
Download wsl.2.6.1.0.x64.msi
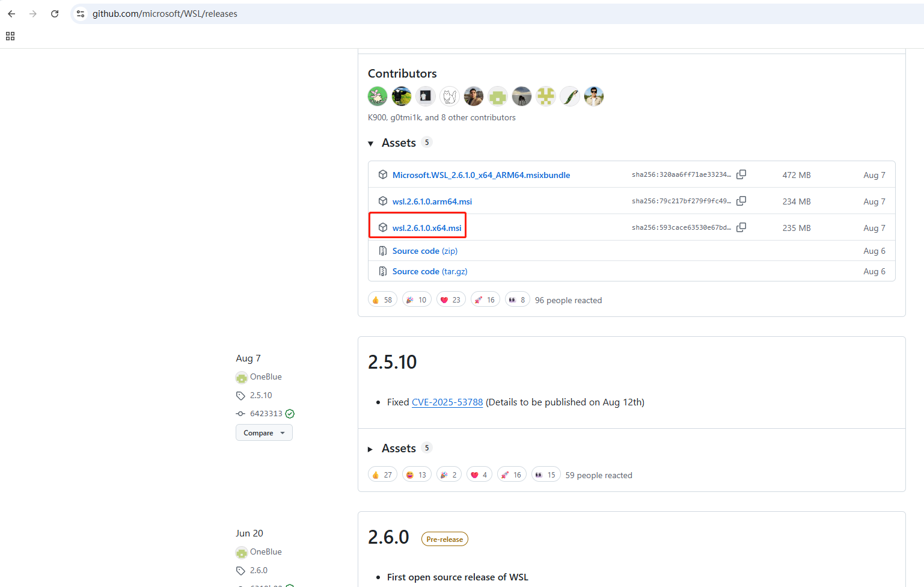pyautogui.click(x=427, y=228)
